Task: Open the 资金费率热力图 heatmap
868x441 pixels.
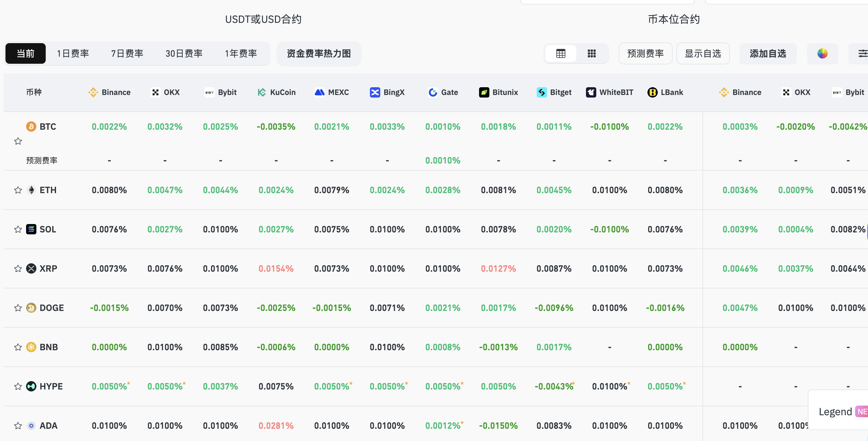Action: [319, 53]
